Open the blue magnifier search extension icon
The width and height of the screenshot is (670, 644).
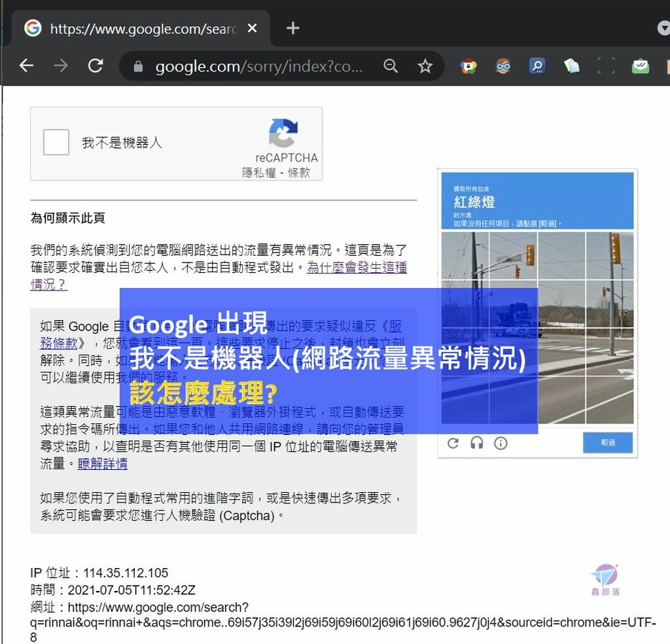click(x=537, y=66)
